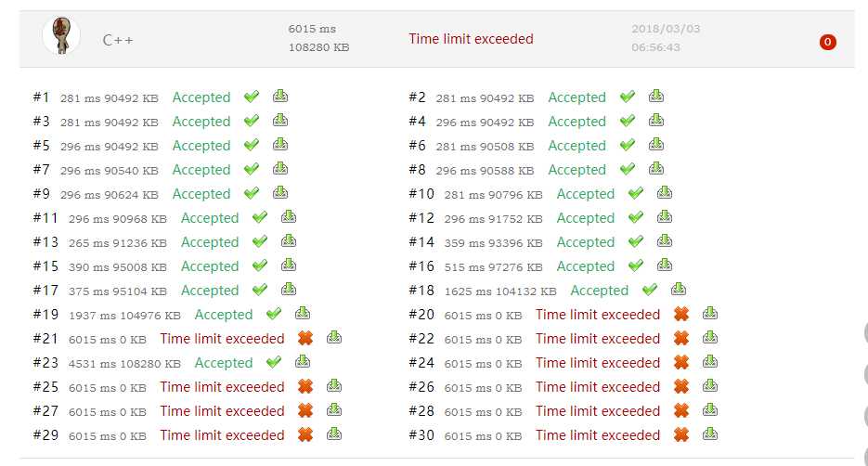The image size is (868, 466).
Task: Click the green checkmark on test #16
Action: click(636, 265)
